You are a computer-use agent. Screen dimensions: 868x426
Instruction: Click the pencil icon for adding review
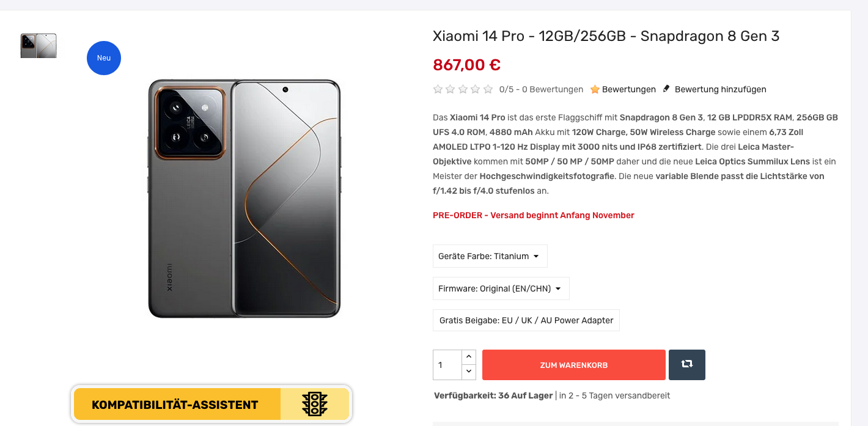[x=666, y=89]
